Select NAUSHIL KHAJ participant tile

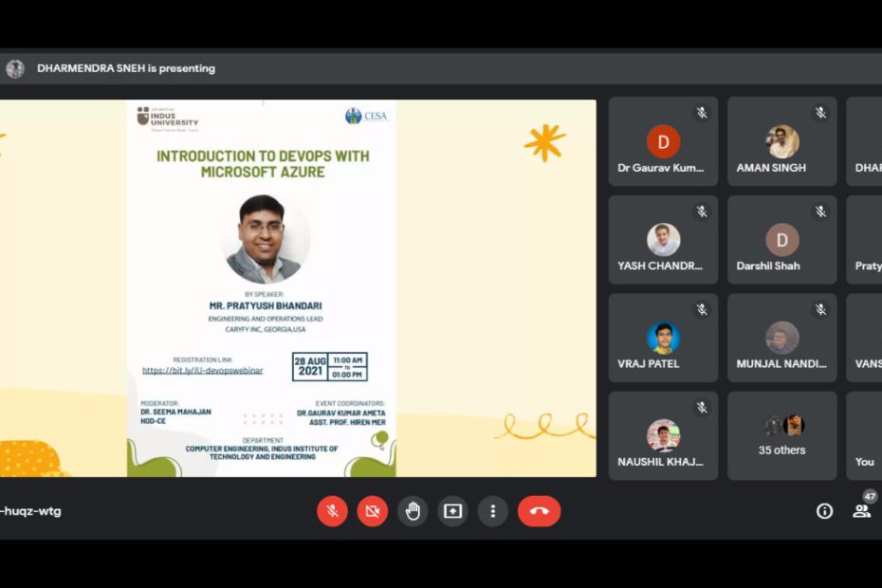click(663, 436)
